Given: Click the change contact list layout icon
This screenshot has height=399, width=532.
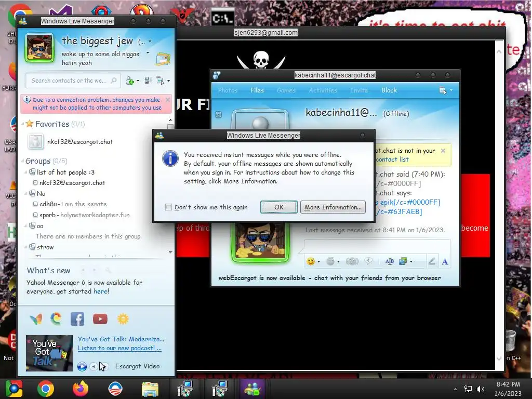Looking at the screenshot, I should point(148,81).
